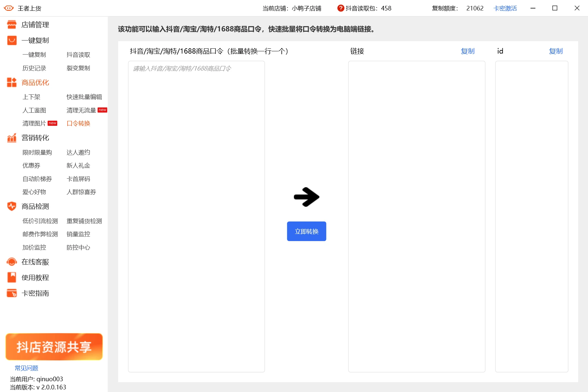Open 达人邀约 page
Screen dimensions: 588x392
pos(78,153)
